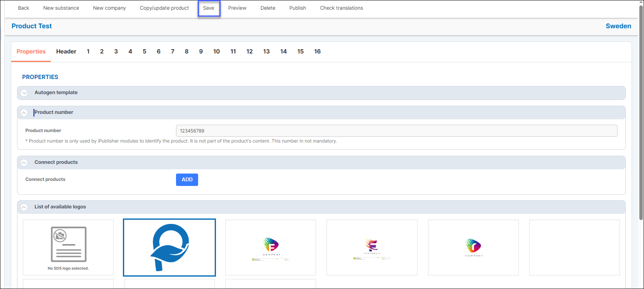Open section tab 5
This screenshot has width=644, height=289.
pos(145,52)
